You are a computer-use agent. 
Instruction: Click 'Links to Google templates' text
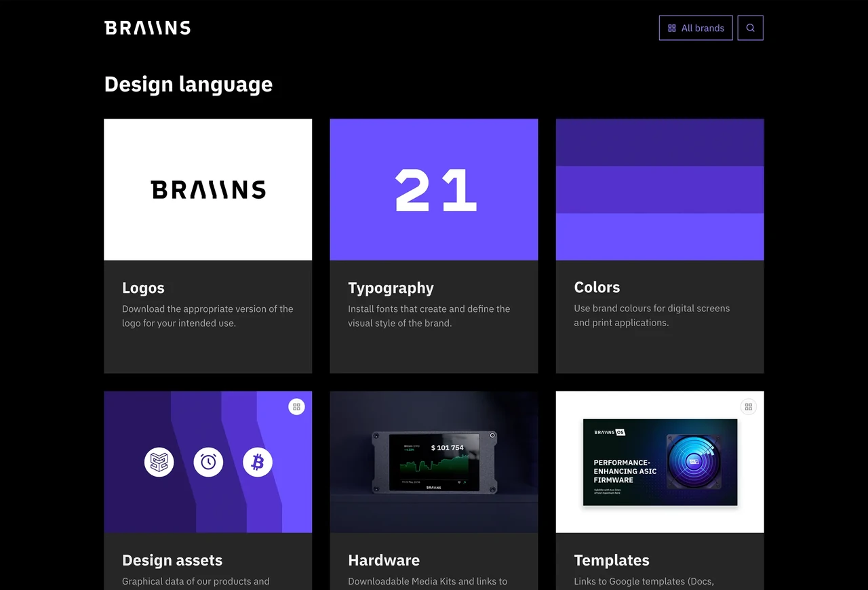(x=644, y=581)
